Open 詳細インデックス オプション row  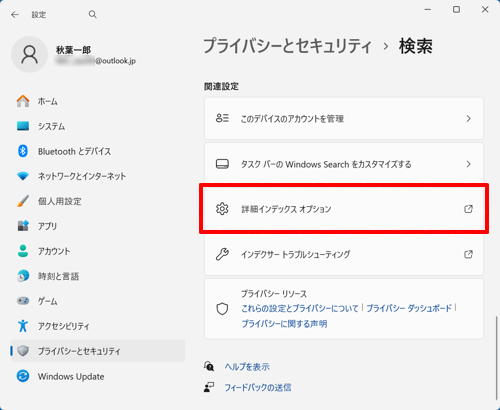pyautogui.click(x=344, y=209)
